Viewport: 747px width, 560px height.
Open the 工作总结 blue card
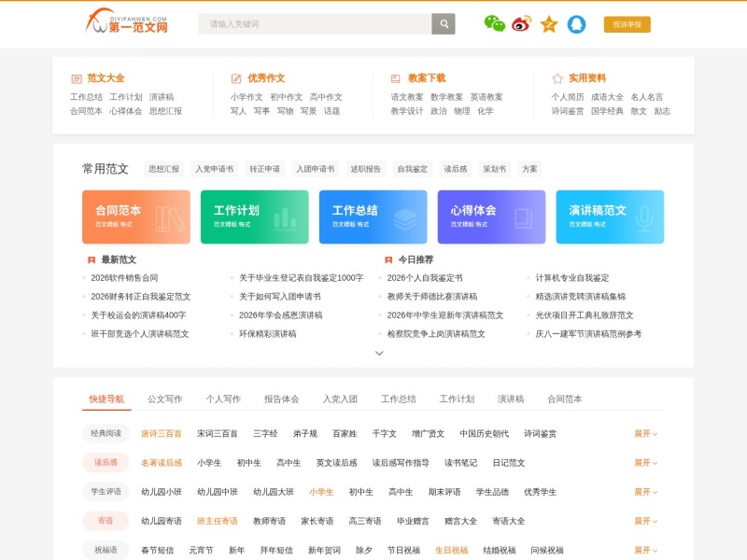tap(373, 217)
